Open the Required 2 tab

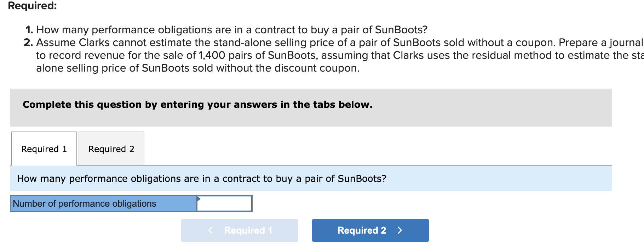click(x=111, y=149)
